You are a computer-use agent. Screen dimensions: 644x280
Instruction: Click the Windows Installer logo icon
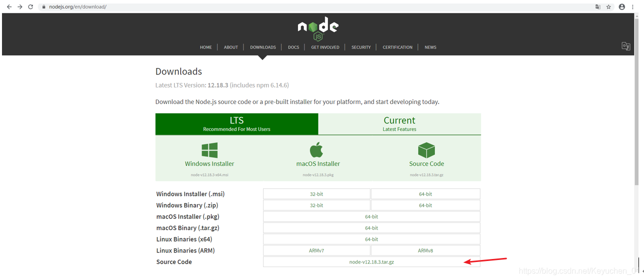210,150
